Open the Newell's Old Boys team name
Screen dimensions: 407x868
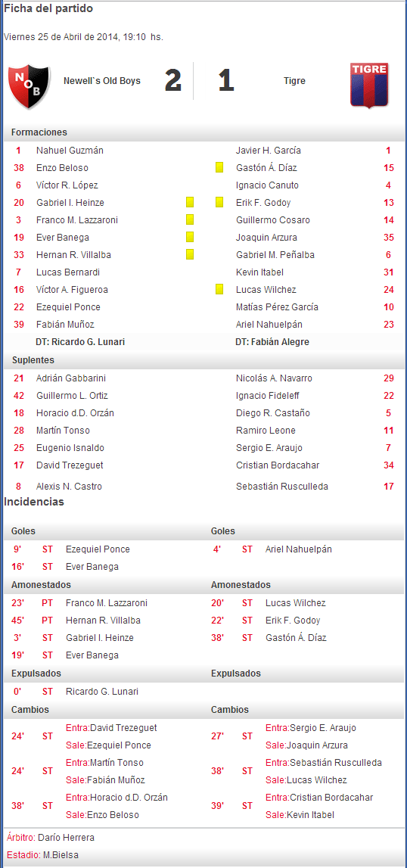pos(102,81)
